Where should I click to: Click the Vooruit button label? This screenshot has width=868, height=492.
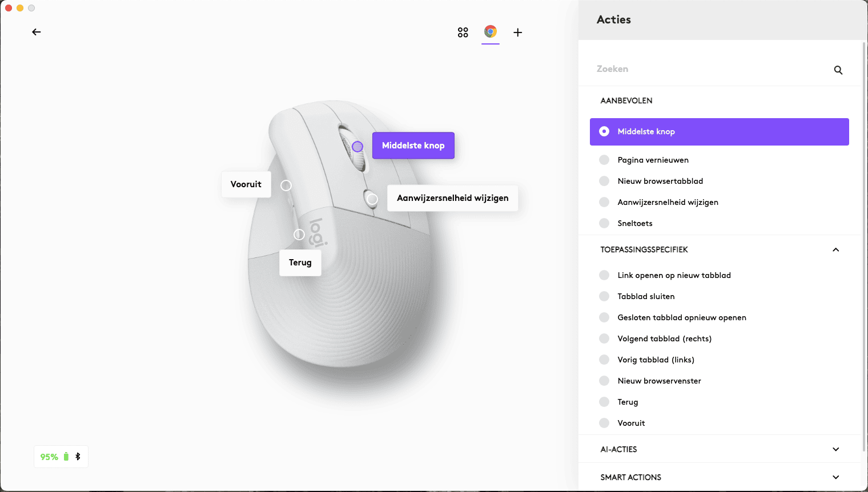(x=246, y=184)
